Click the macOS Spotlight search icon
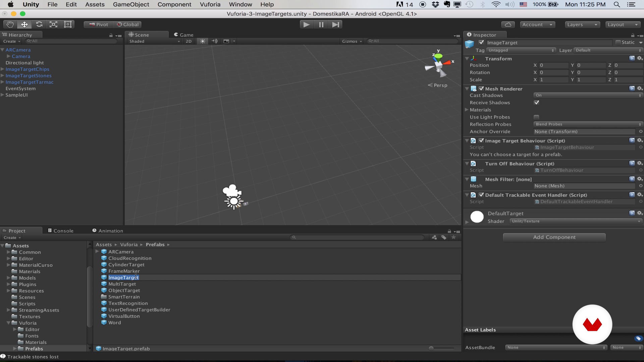The image size is (644, 362). click(616, 4)
